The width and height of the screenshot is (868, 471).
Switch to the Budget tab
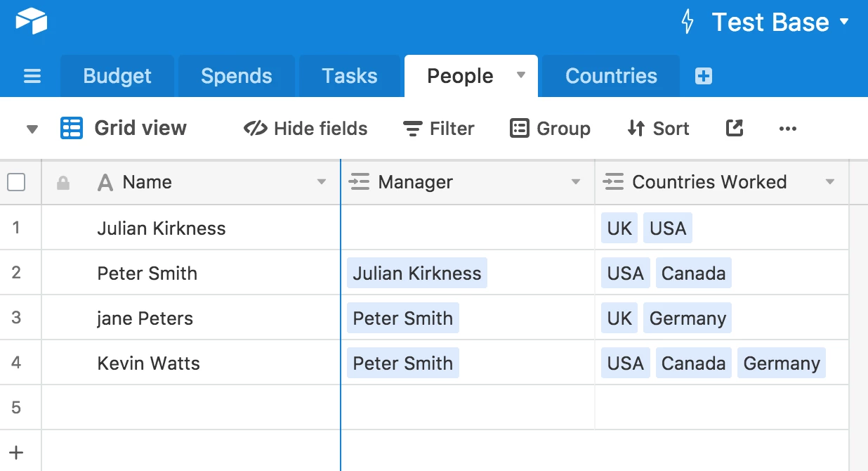click(117, 77)
